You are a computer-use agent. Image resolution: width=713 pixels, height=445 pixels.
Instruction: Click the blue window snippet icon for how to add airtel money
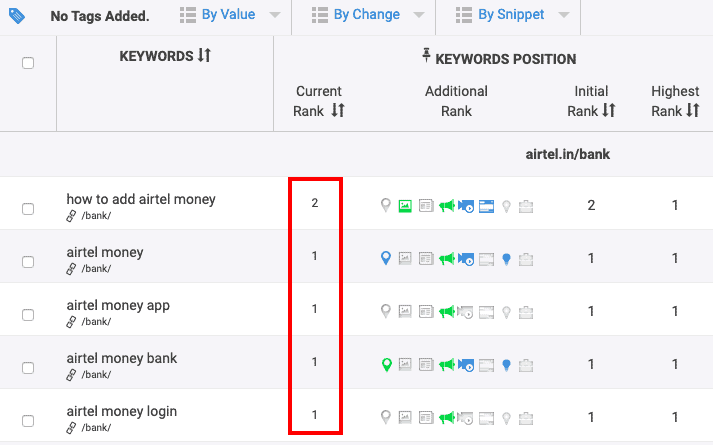pos(487,206)
